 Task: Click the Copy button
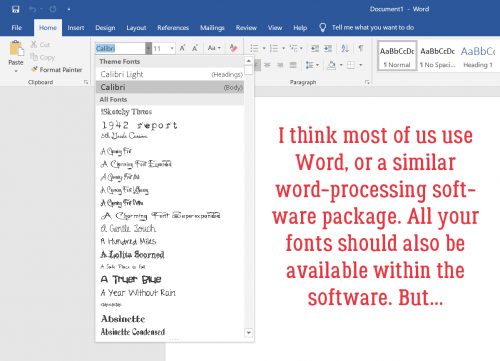tap(42, 57)
